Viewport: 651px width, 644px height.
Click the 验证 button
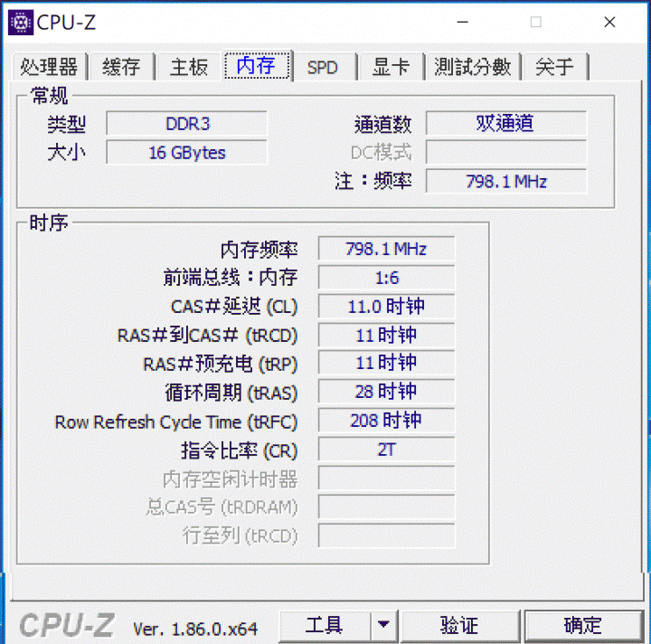click(459, 625)
